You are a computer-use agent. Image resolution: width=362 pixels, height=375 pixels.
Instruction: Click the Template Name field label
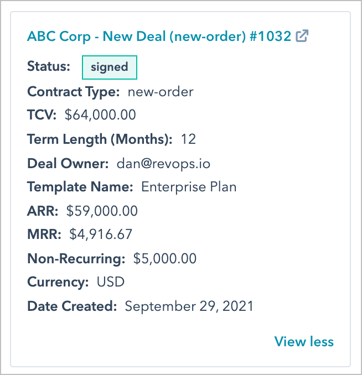pyautogui.click(x=80, y=187)
